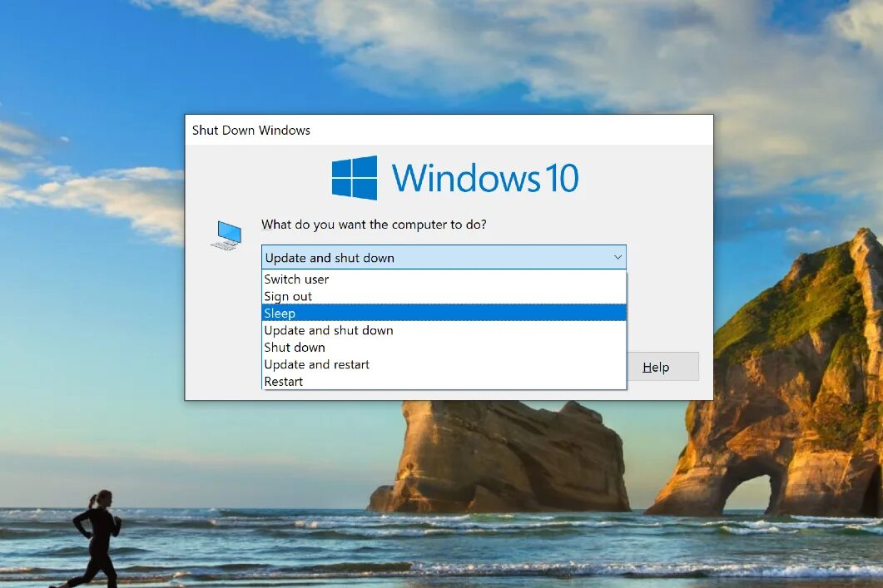
Task: Select the Sign out option
Action: [444, 296]
